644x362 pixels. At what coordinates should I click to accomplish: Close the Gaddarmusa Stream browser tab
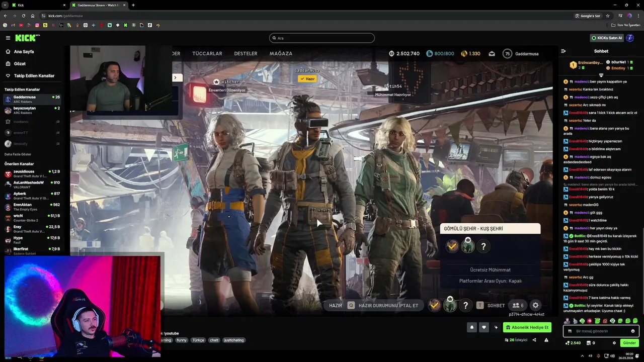point(124,5)
